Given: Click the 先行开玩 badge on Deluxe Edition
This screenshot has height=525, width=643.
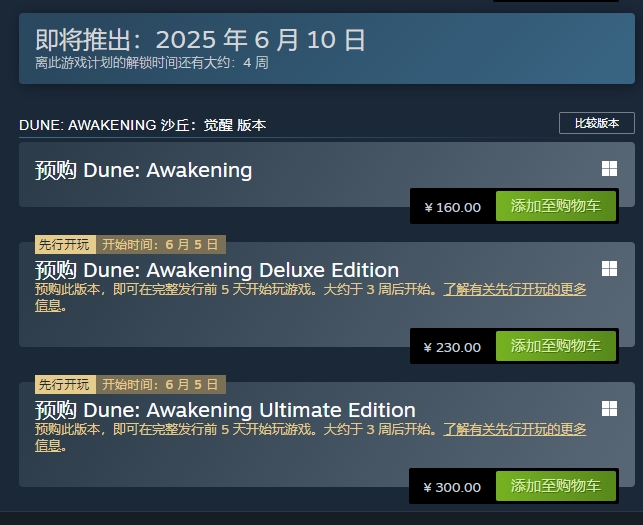Looking at the screenshot, I should [x=65, y=244].
